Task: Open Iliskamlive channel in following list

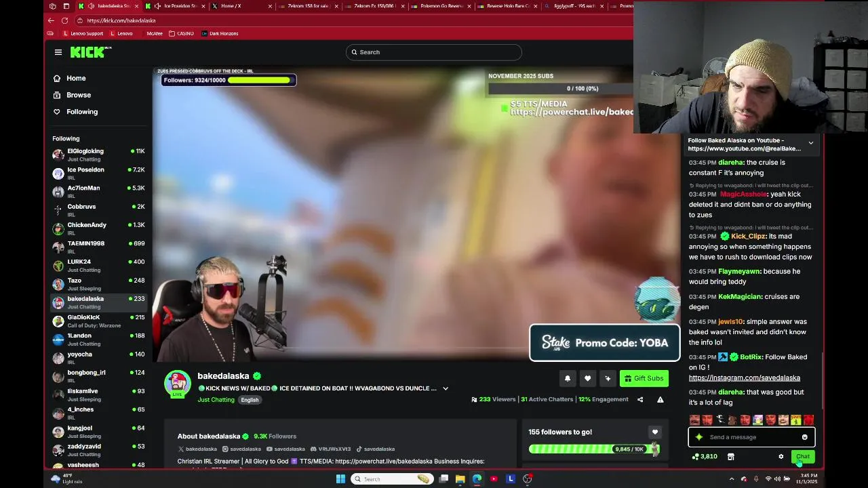Action: 99,394
